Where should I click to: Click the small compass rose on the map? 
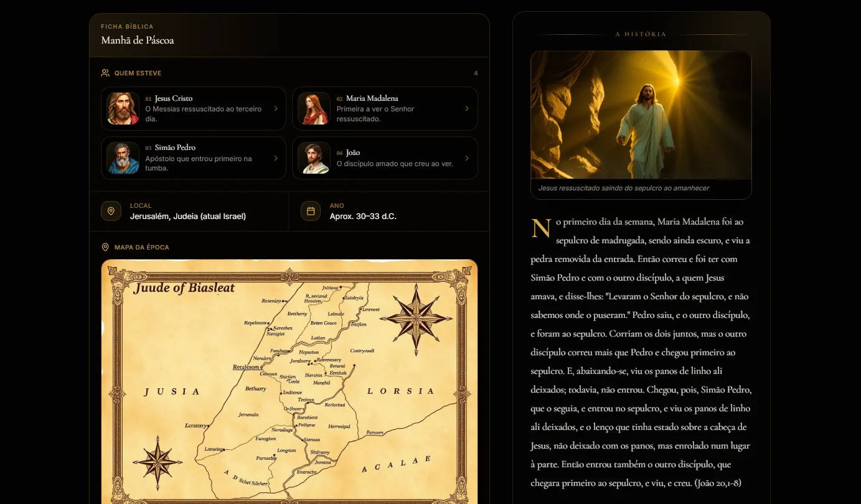point(158,462)
